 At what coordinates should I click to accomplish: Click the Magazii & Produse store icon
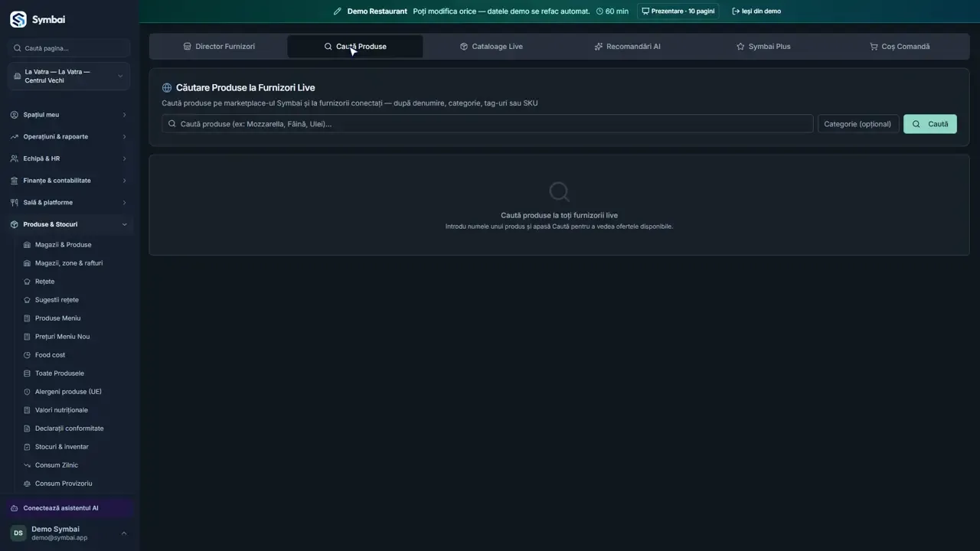28,245
